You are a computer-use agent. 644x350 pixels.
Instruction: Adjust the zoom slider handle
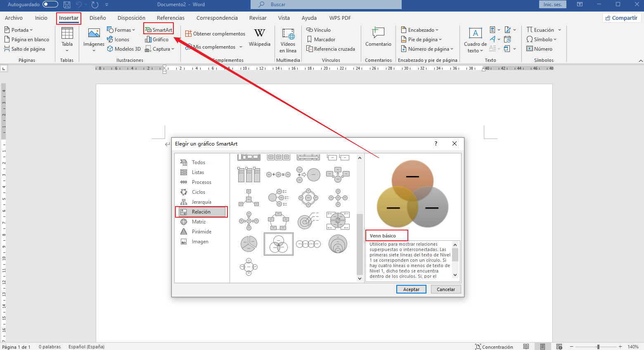click(598, 347)
